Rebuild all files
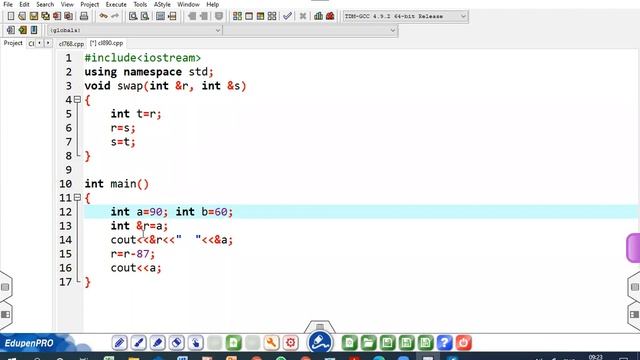Screen dimensions: 640x360 coord(272,16)
